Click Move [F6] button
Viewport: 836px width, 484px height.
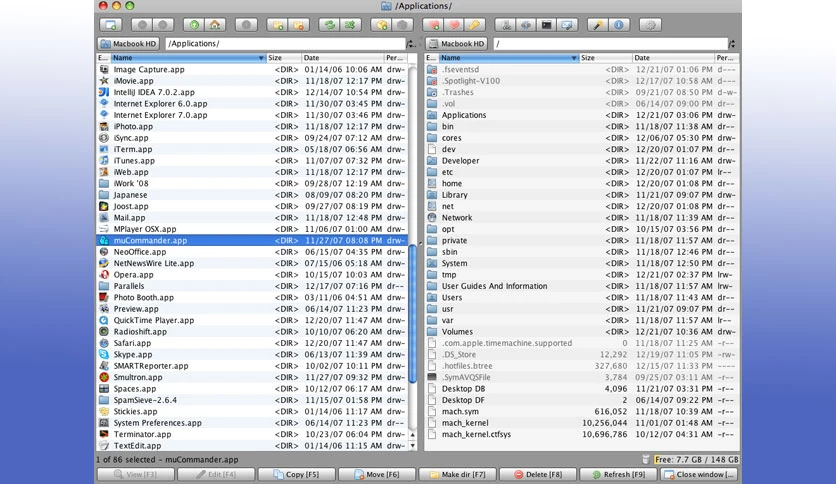point(377,474)
